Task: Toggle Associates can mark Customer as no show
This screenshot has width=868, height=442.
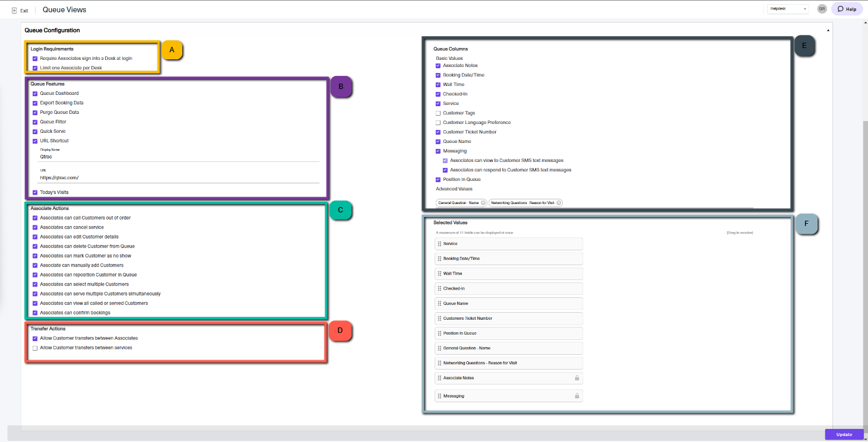Action: point(35,256)
